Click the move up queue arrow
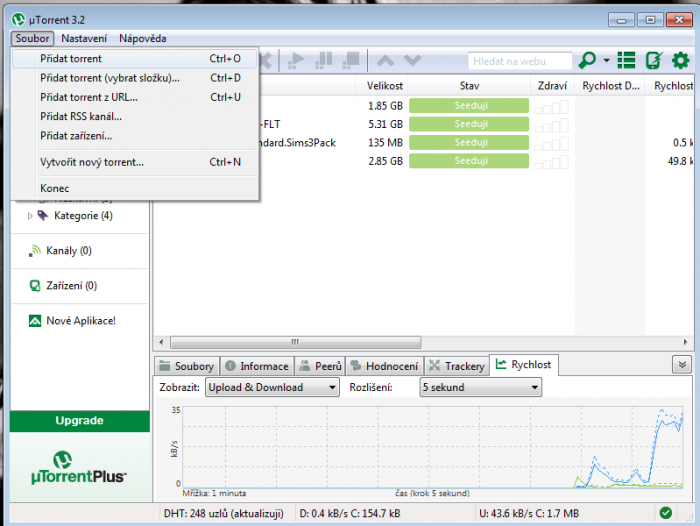Screen dimensions: 700x526 coord(385,61)
